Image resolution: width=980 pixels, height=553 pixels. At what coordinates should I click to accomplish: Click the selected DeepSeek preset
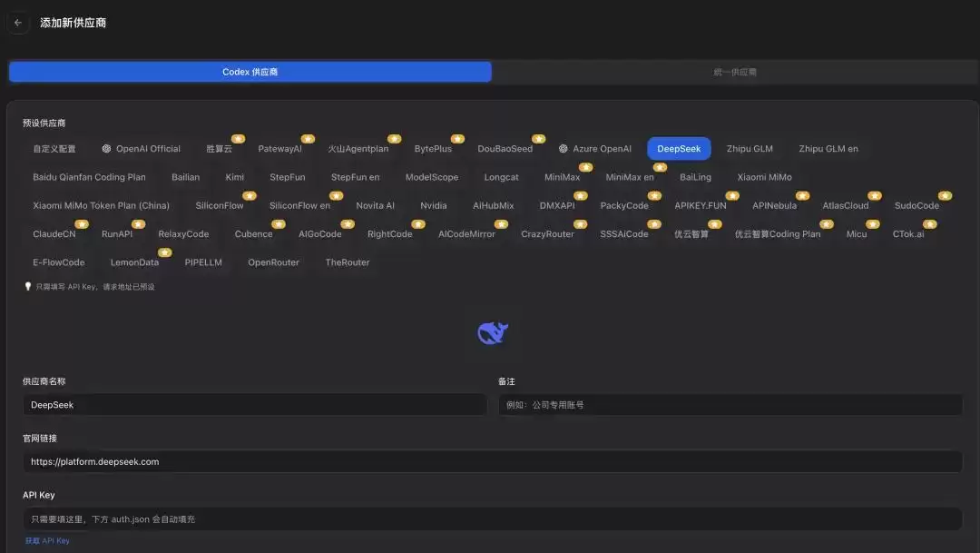[679, 149]
